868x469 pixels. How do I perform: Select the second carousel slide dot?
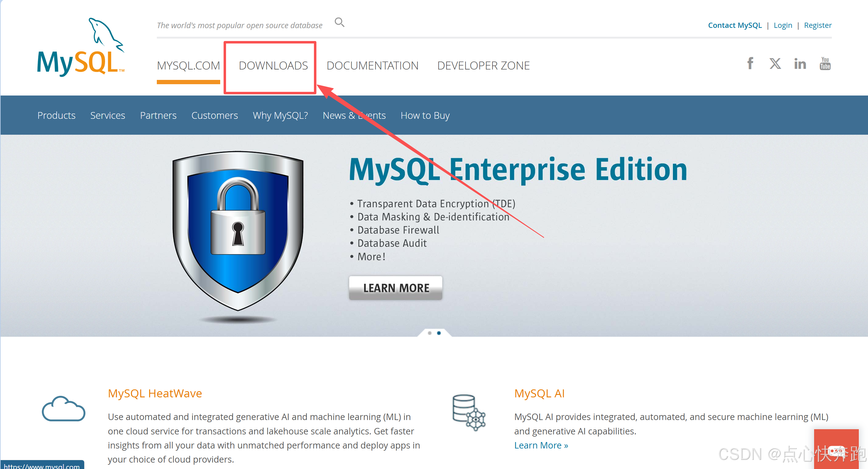(439, 333)
